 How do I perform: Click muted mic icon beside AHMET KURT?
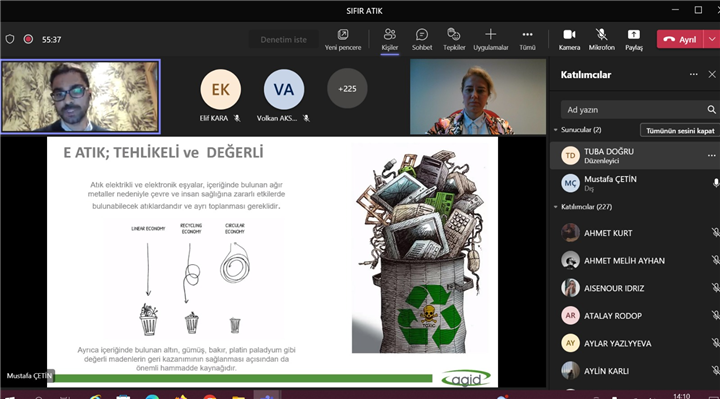715,233
